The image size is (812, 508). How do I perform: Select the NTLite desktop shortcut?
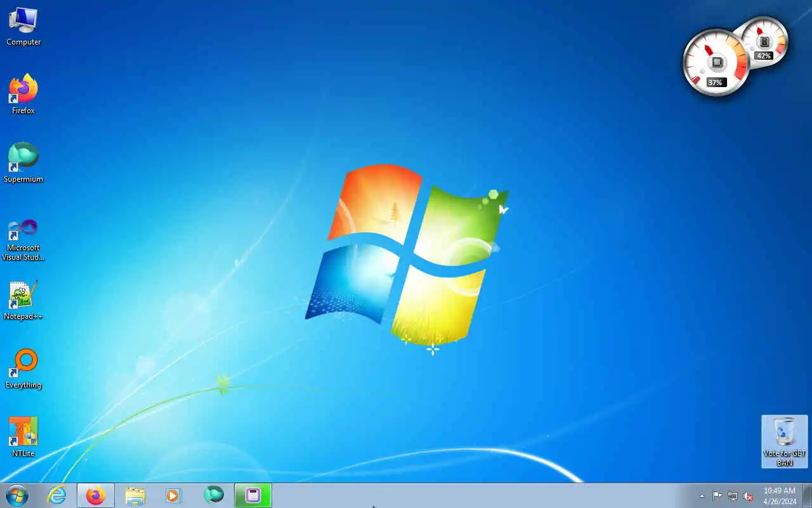23,437
